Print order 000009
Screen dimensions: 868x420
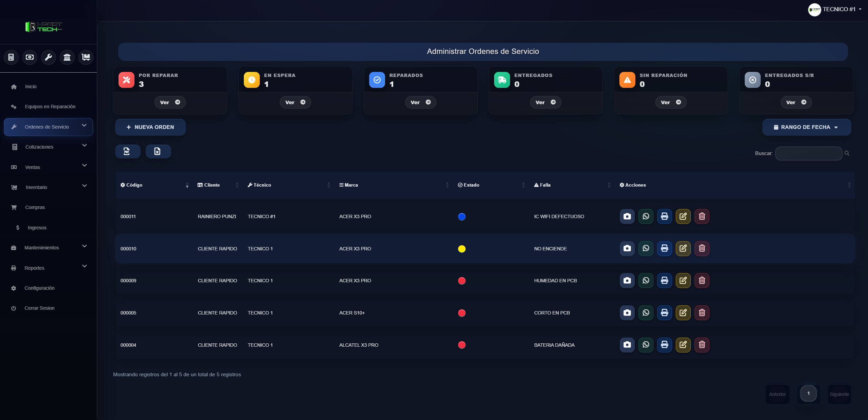[x=664, y=281]
